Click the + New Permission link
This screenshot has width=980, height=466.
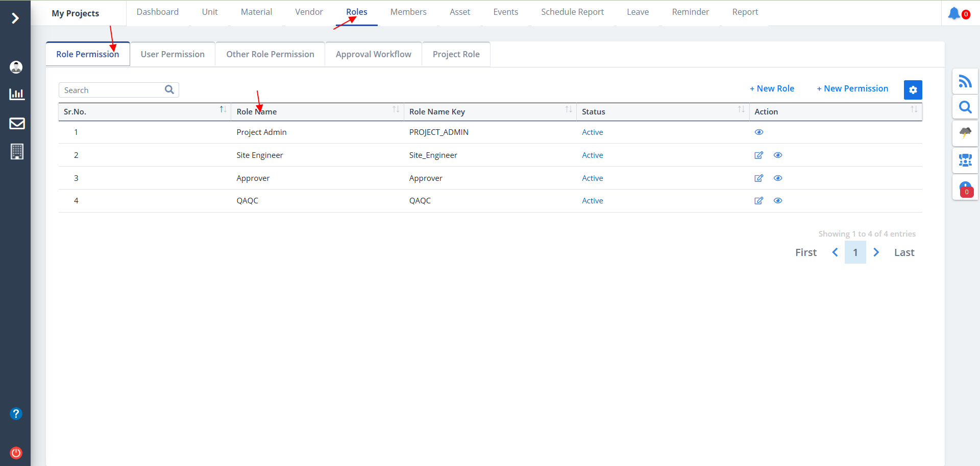coord(852,88)
